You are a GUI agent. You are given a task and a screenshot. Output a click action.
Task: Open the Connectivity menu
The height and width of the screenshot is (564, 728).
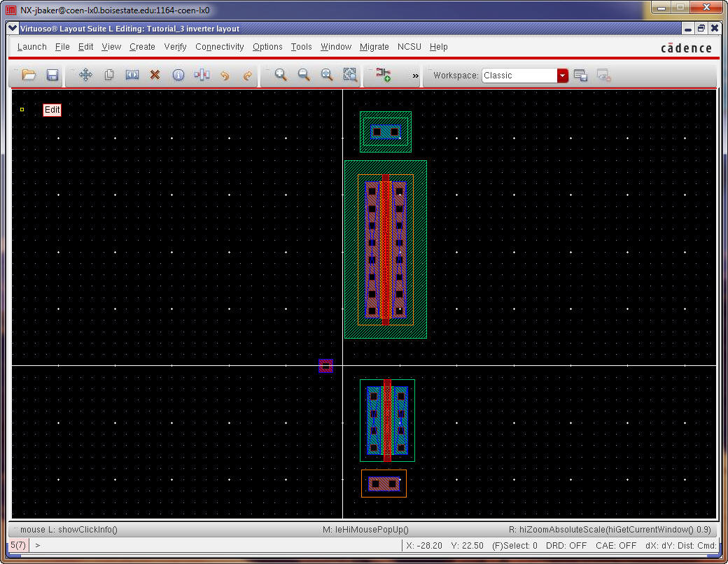219,47
